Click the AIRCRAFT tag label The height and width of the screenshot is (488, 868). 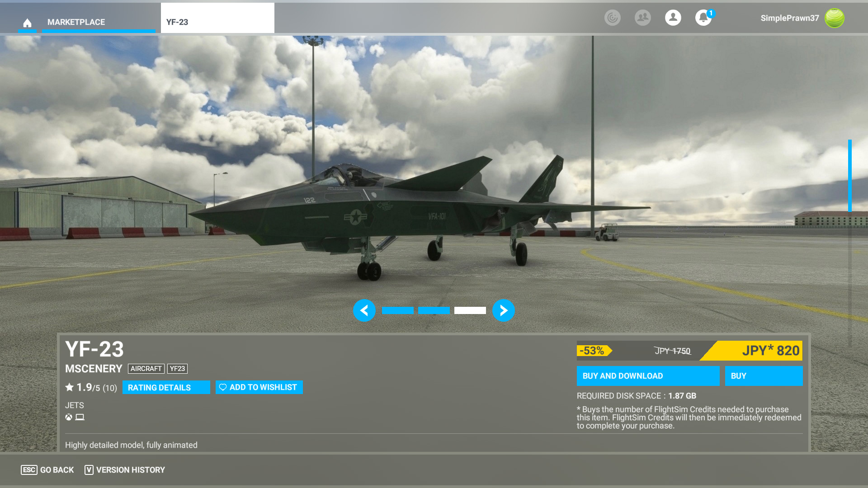point(146,369)
